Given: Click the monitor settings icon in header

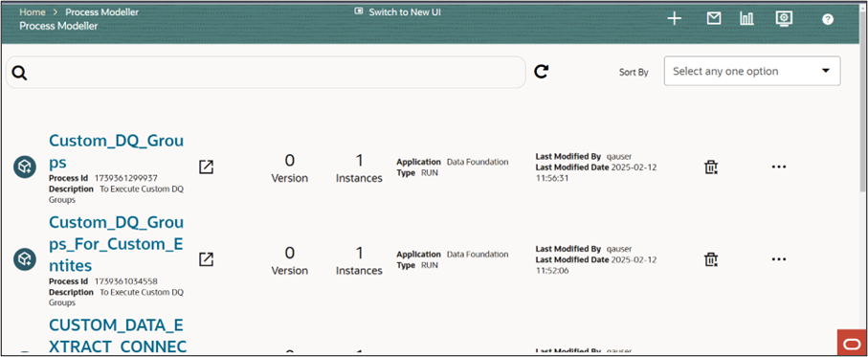Looking at the screenshot, I should 784,19.
